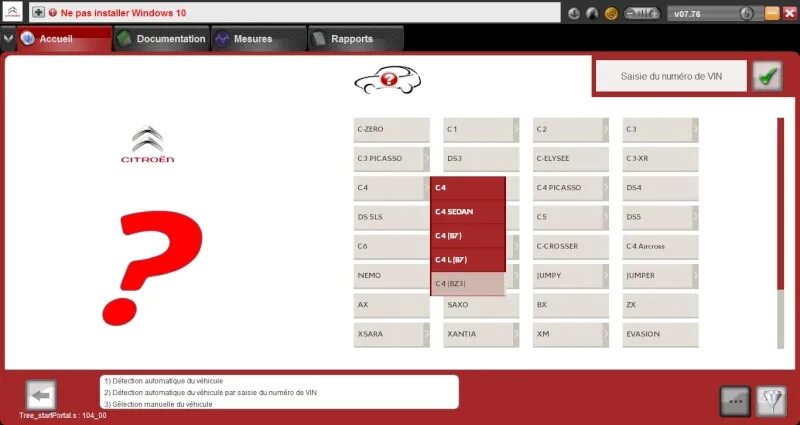Select the BX vehicle button
800x425 pixels.
pos(571,305)
